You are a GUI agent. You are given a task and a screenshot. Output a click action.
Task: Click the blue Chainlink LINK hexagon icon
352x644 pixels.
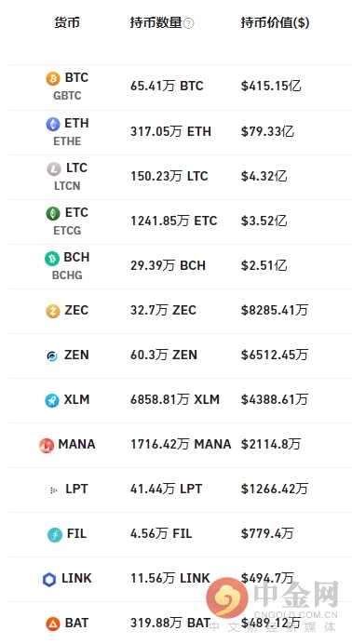[48, 580]
